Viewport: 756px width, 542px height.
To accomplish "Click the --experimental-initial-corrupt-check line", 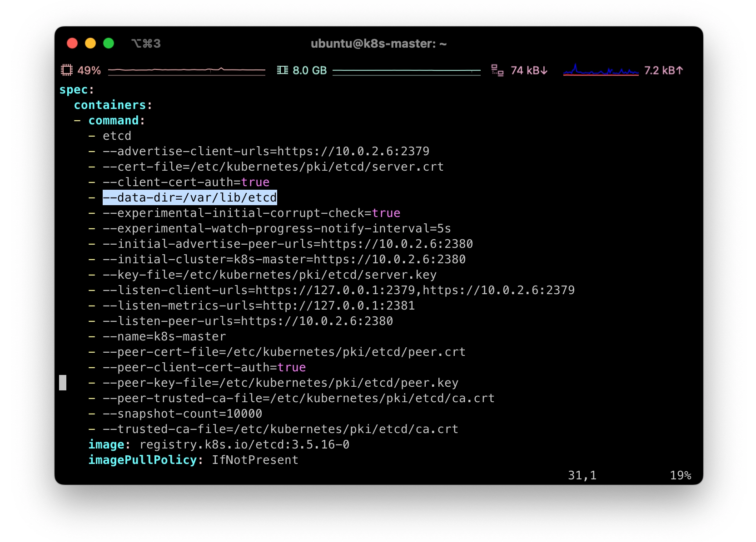I will (x=251, y=213).
